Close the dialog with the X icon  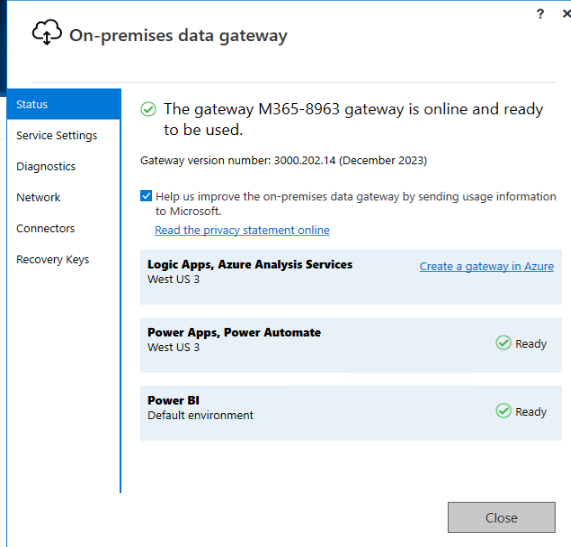click(566, 14)
